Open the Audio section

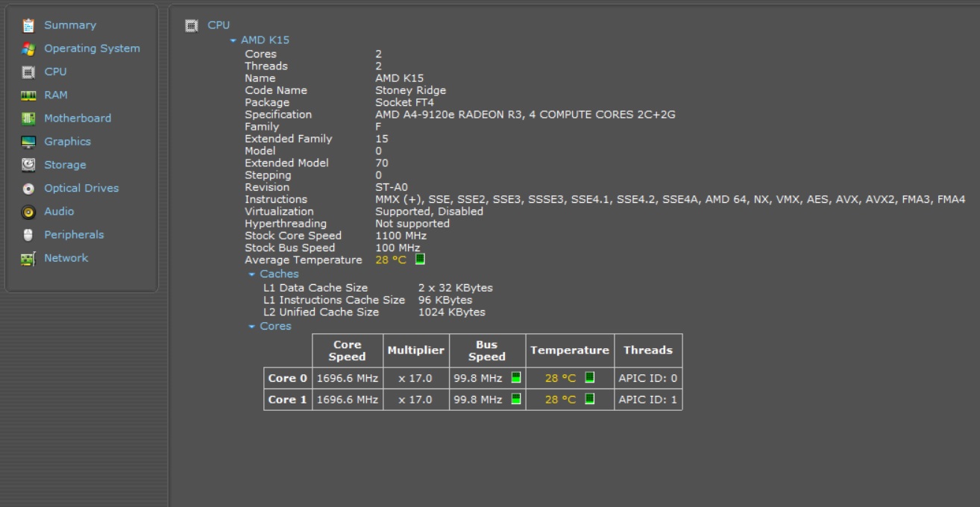[x=59, y=212]
